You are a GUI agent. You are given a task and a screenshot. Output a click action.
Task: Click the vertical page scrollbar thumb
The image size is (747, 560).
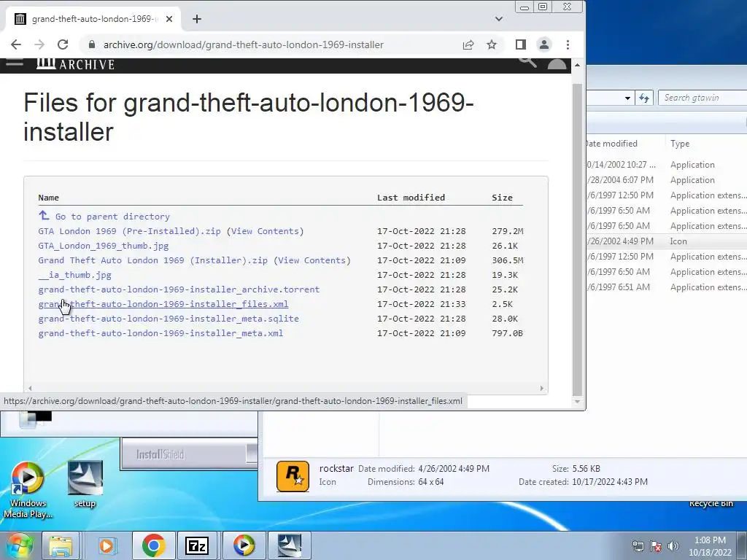tap(578, 239)
